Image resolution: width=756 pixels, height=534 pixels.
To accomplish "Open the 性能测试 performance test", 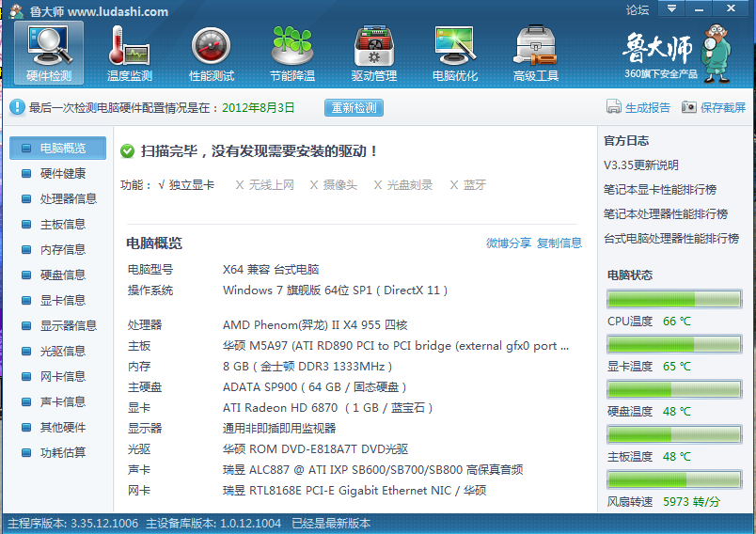I will tap(212, 53).
